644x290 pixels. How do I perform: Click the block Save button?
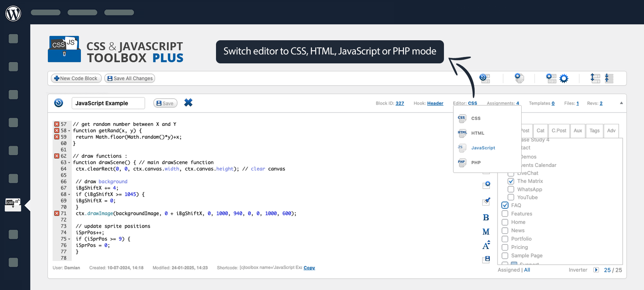coord(165,103)
